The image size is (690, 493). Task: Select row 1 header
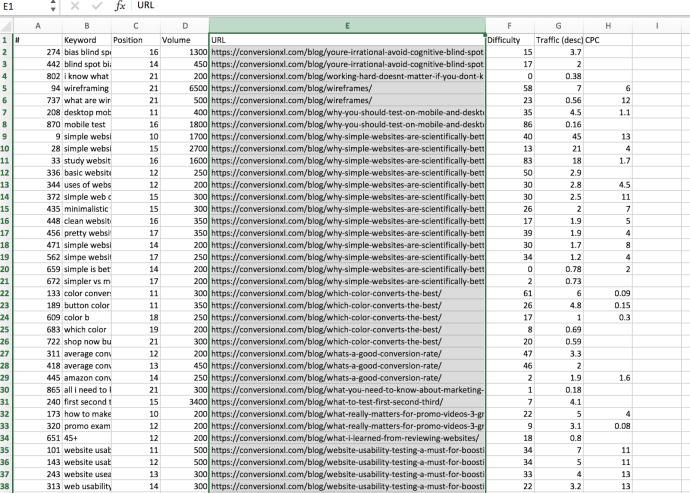tap(6, 40)
